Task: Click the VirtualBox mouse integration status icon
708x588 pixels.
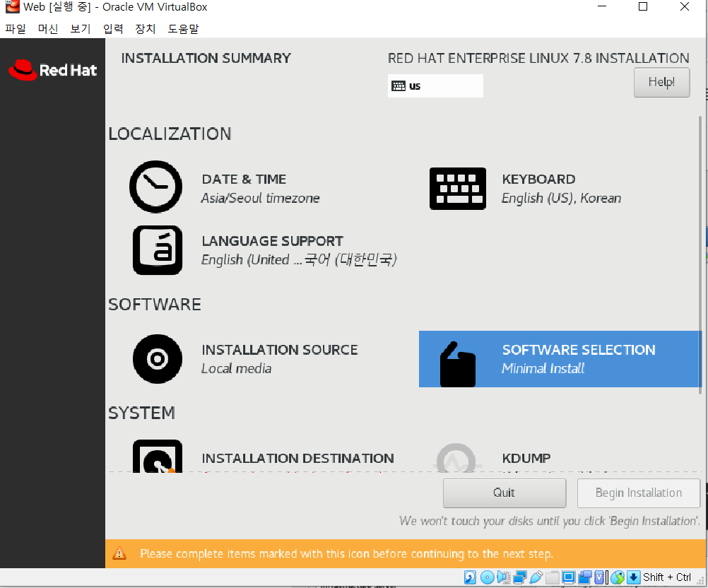Action: pos(618,577)
